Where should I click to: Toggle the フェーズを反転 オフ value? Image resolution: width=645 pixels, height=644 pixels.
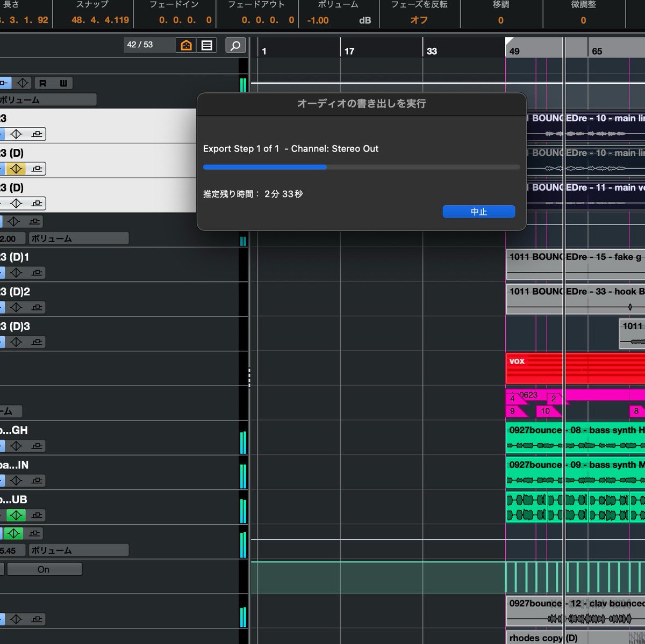(x=419, y=20)
